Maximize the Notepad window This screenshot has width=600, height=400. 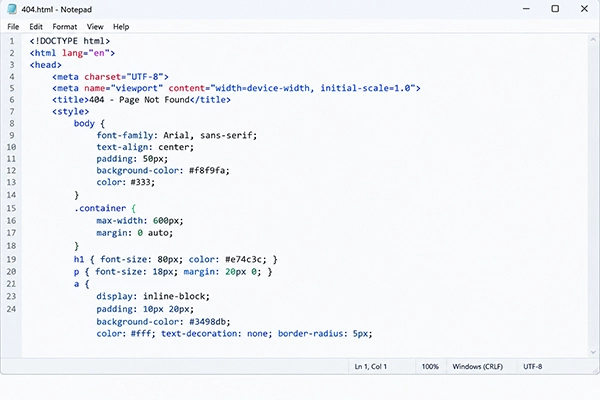pyautogui.click(x=555, y=9)
